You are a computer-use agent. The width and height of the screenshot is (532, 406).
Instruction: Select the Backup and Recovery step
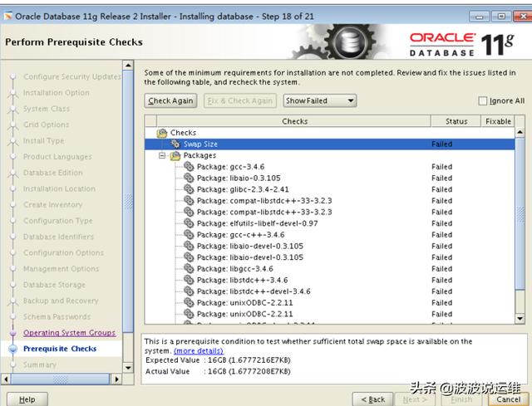pyautogui.click(x=61, y=301)
